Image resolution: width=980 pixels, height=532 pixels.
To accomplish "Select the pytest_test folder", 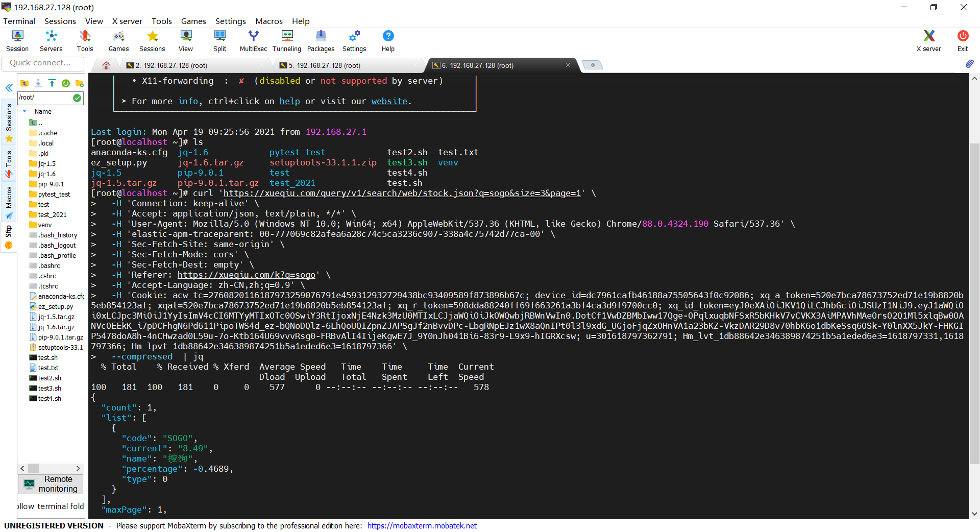I will click(50, 194).
